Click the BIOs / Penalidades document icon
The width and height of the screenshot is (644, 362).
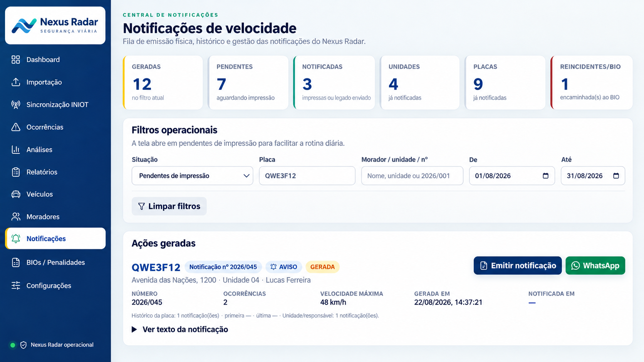16,262
